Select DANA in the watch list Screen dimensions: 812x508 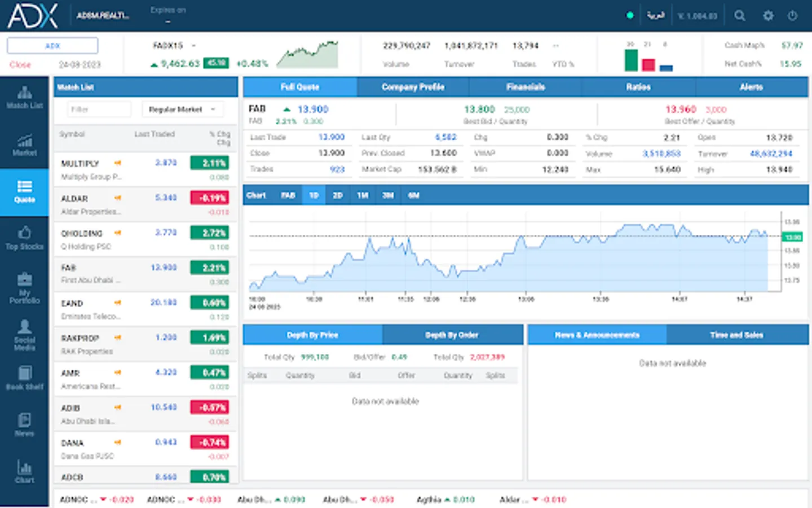point(145,449)
